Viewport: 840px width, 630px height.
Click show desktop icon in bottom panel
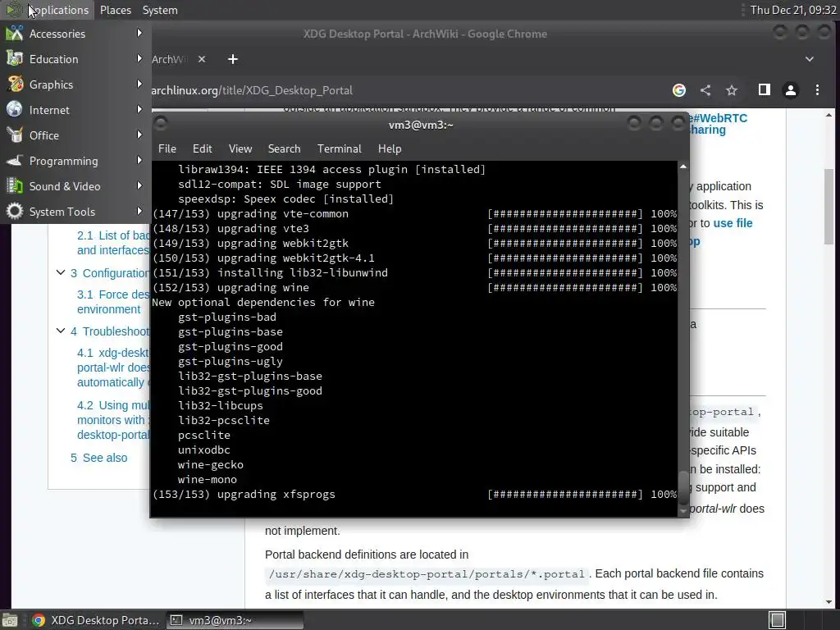tap(10, 620)
